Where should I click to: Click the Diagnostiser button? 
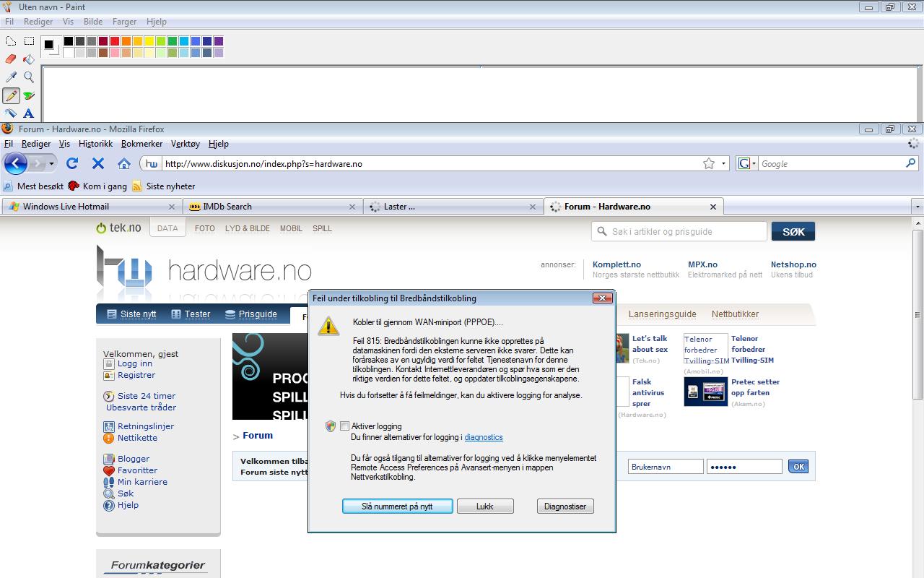(565, 506)
